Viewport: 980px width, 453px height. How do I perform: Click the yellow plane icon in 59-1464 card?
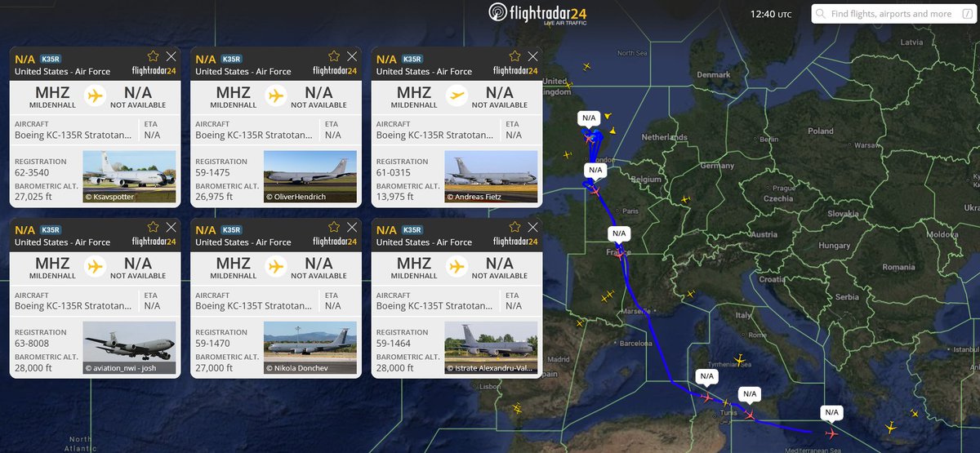coord(457,266)
